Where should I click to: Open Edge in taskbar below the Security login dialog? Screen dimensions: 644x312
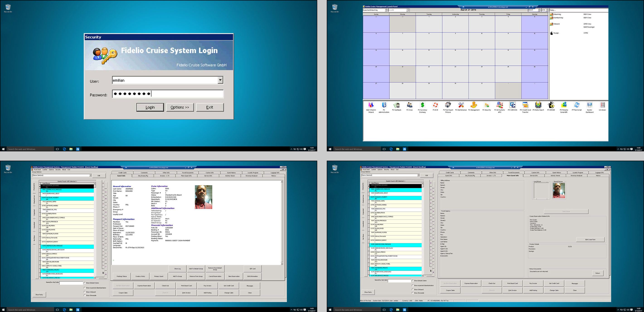[x=64, y=149]
